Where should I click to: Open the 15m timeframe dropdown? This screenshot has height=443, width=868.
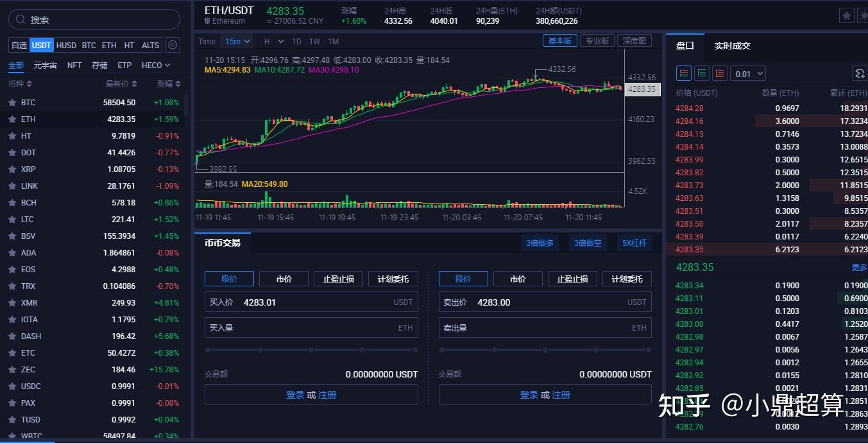[x=237, y=40]
